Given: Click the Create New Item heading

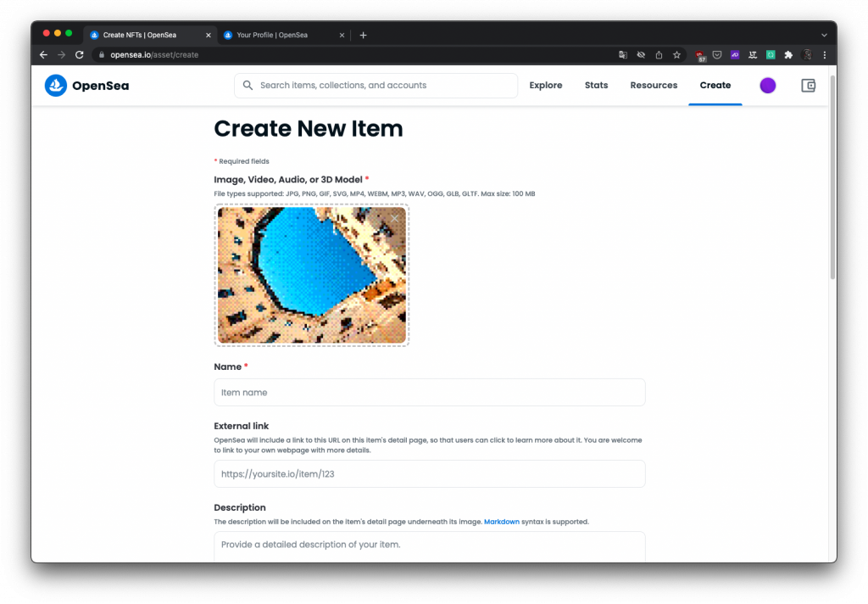Looking at the screenshot, I should click(309, 129).
